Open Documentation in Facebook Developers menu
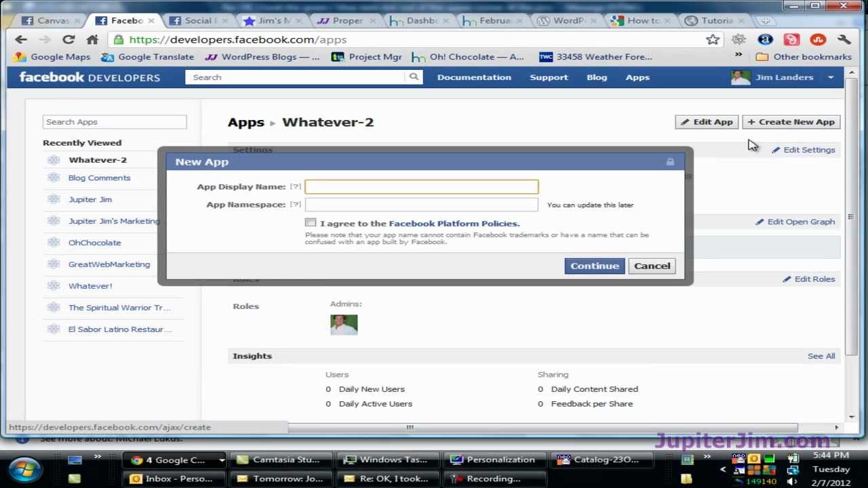 [474, 77]
